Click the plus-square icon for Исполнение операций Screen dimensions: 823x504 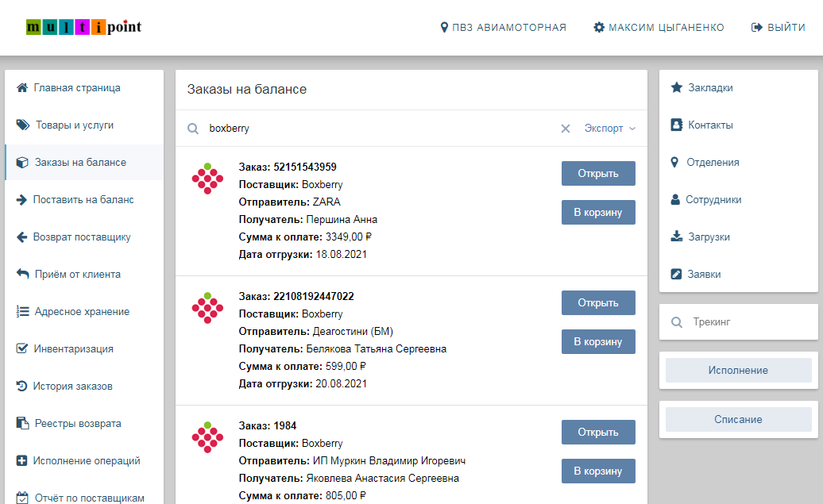pyautogui.click(x=21, y=460)
